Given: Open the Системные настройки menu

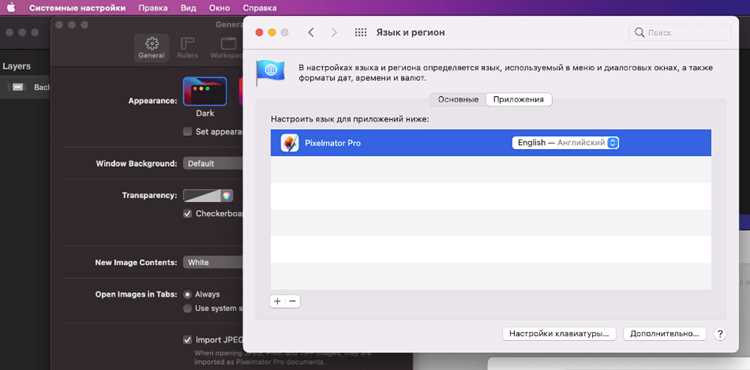Looking at the screenshot, I should tap(77, 8).
